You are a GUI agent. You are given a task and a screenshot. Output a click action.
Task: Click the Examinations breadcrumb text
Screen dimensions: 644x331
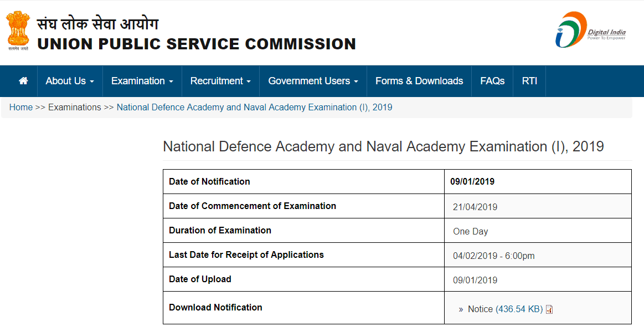point(75,108)
